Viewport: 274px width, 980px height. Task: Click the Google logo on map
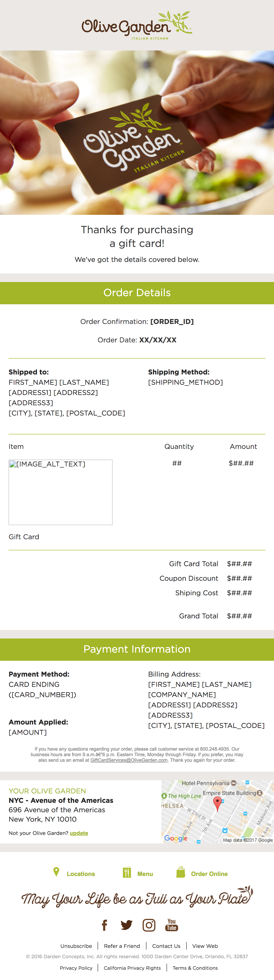point(176,838)
